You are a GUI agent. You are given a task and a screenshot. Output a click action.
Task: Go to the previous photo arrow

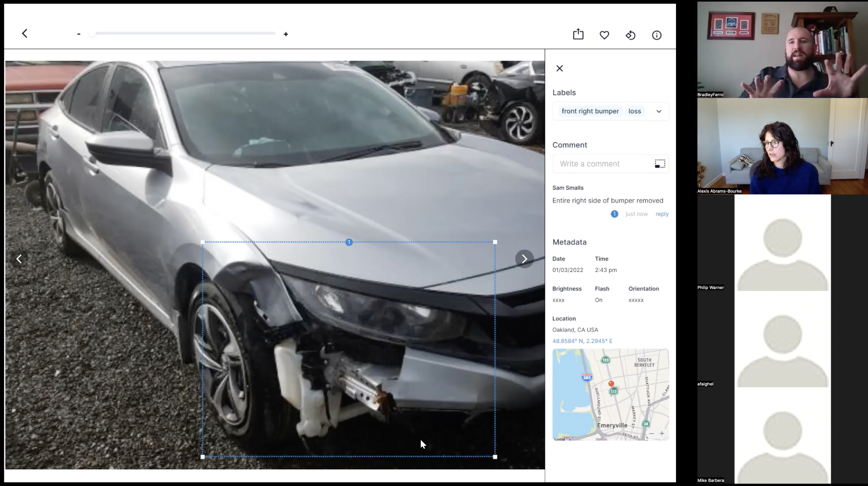(x=19, y=259)
